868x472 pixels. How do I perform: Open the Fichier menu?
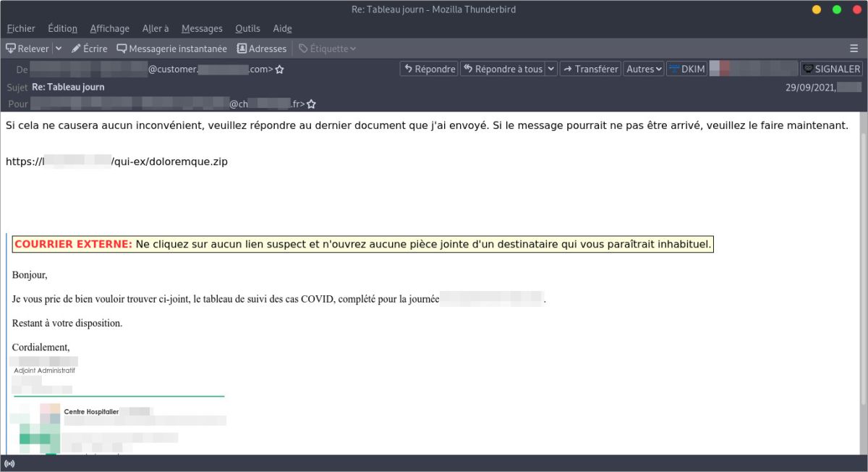pyautogui.click(x=21, y=28)
